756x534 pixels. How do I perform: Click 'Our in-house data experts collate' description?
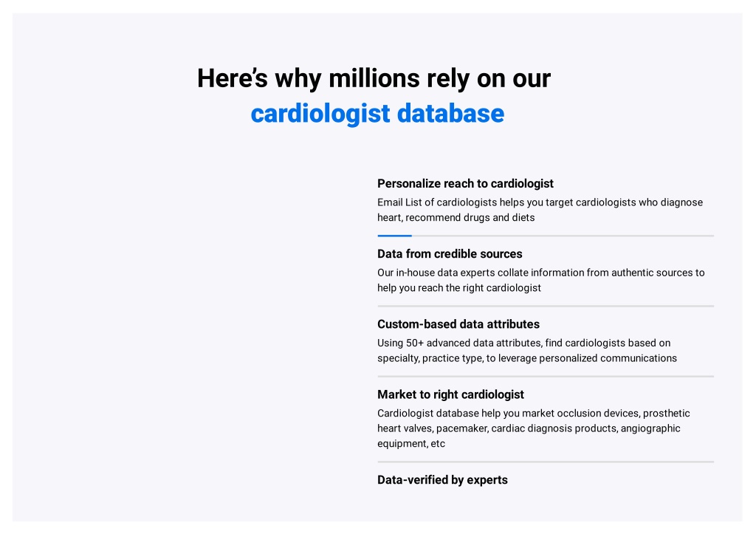[x=541, y=280]
